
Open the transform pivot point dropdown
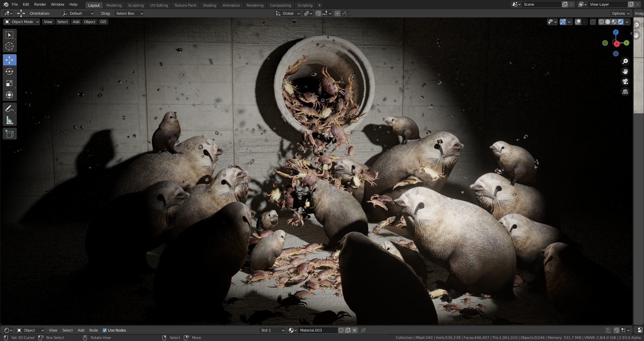[308, 13]
